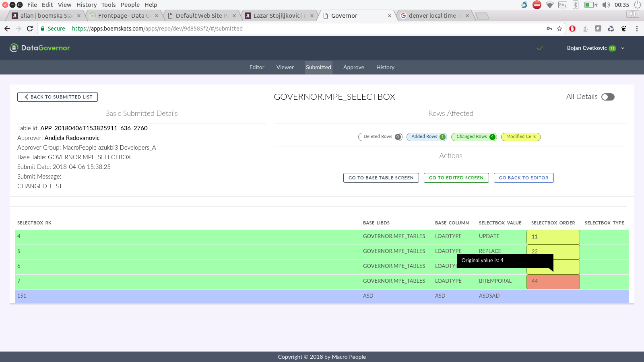Toggle the All Details switch
Image resolution: width=644 pixels, height=362 pixels.
[x=608, y=97]
